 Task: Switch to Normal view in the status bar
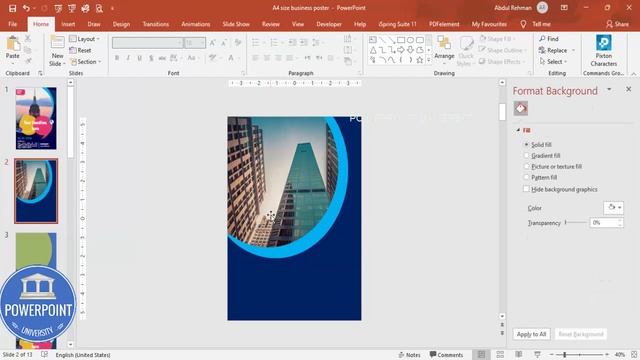[482, 354]
